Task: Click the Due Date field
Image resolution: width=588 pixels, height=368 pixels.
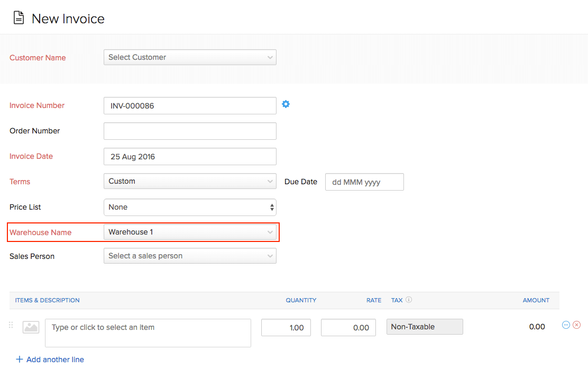Action: 364,182
